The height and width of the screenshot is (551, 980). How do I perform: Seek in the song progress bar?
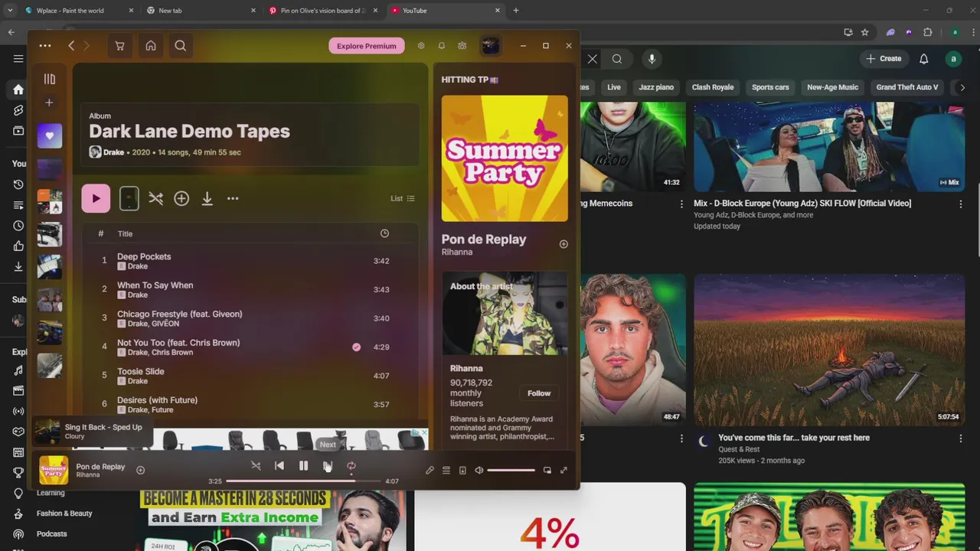tap(303, 481)
